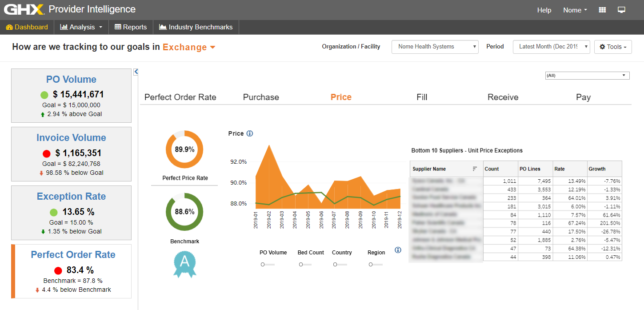Click the info icon beside Region filter
Viewport: 644px width, 310px height.
[x=398, y=250]
